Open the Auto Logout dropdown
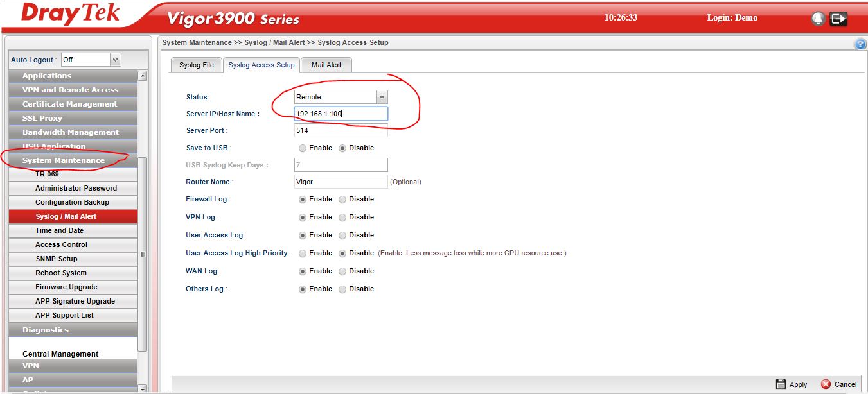 click(x=91, y=60)
